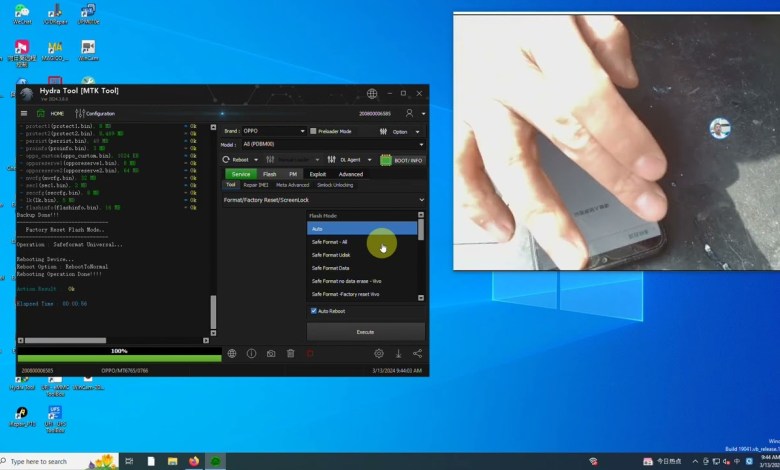Select Safe Format Data option

pos(362,268)
